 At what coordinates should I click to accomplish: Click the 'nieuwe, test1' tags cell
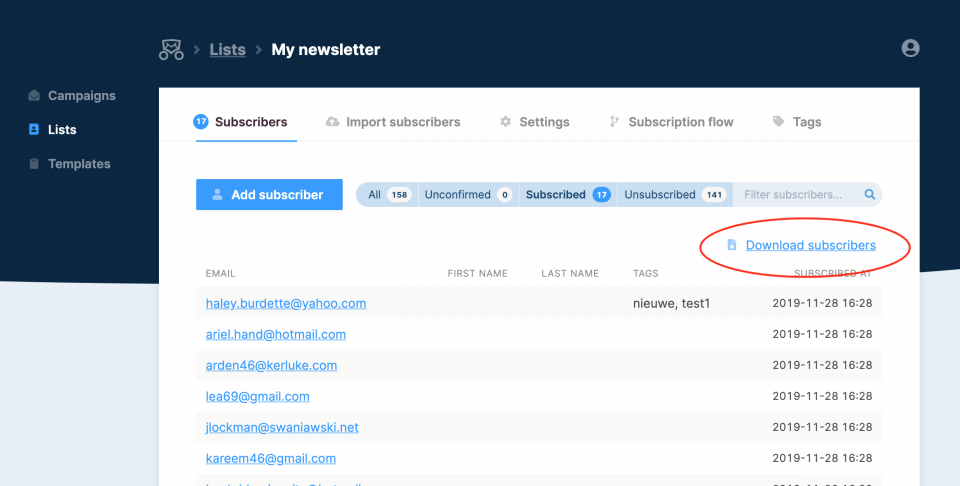[672, 303]
